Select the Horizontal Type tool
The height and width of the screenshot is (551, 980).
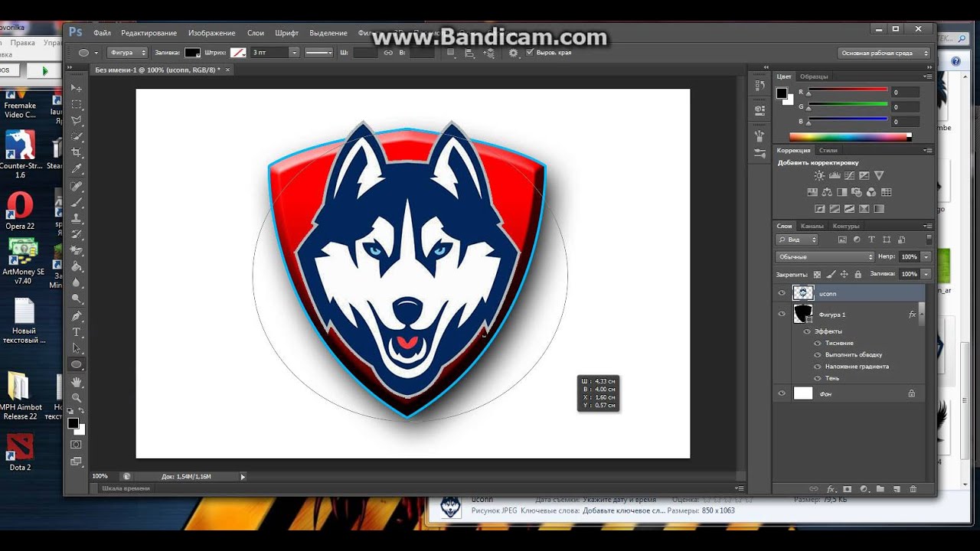(77, 332)
